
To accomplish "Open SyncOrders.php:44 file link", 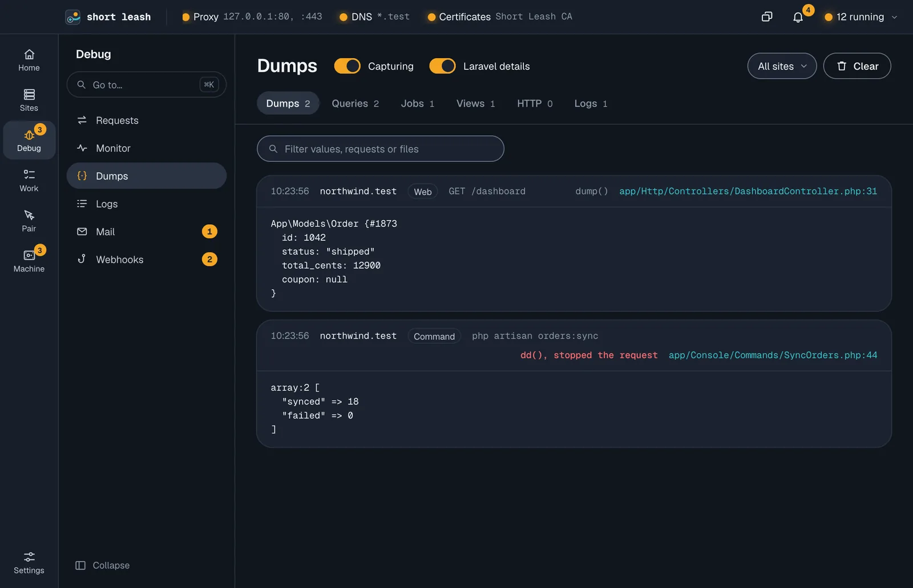I will tap(773, 355).
